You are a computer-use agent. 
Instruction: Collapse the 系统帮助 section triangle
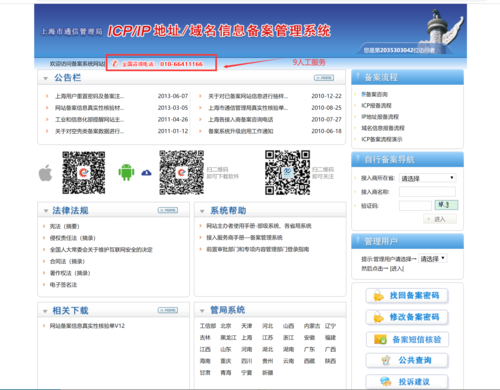point(202,211)
